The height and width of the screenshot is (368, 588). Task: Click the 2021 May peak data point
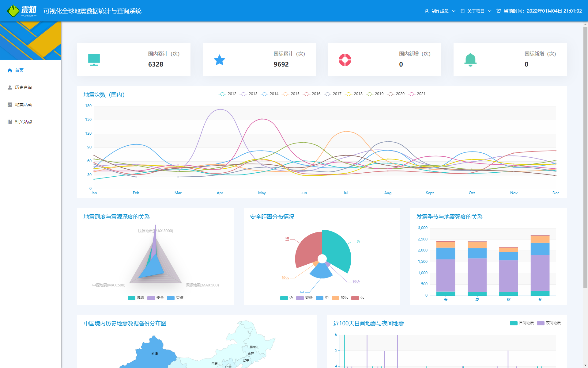pos(262,119)
